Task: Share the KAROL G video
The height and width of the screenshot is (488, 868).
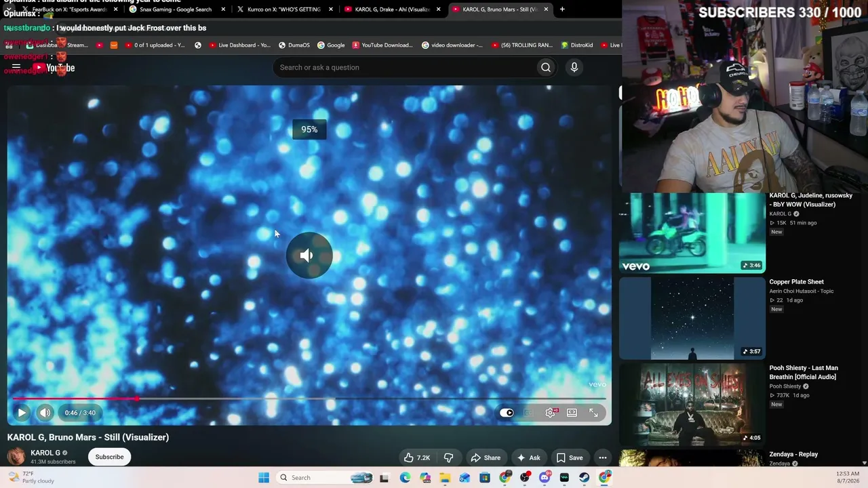Action: 486,457
